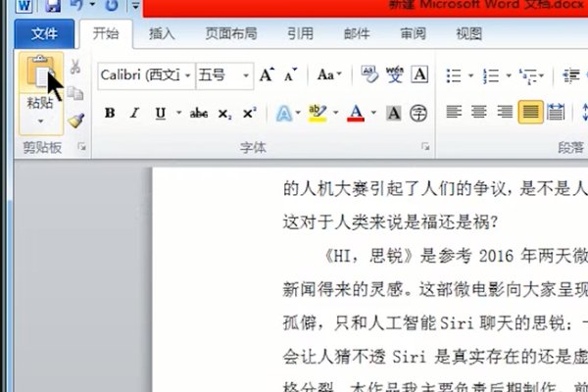Click the Distributed alignment icon
Image resolution: width=588 pixels, height=392 pixels.
[x=556, y=112]
